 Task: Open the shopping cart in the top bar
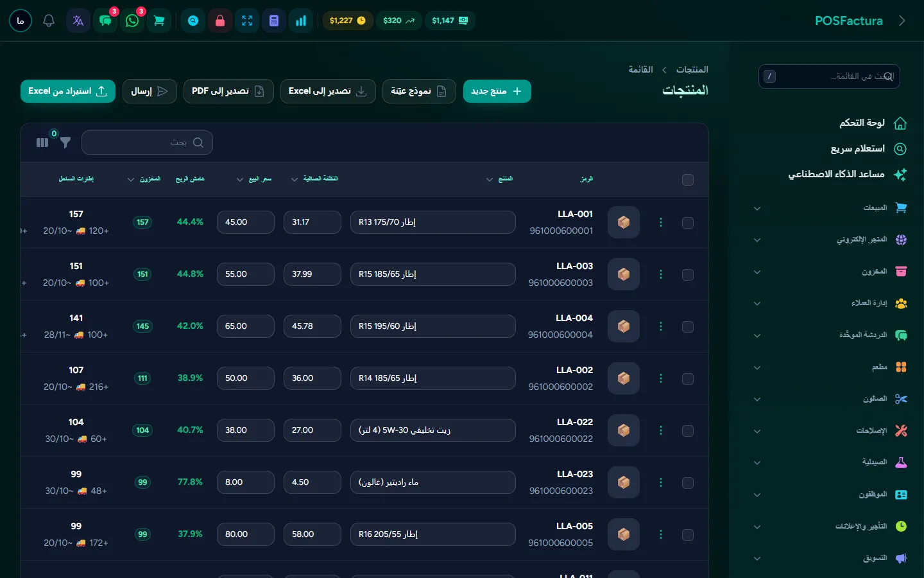(x=159, y=21)
